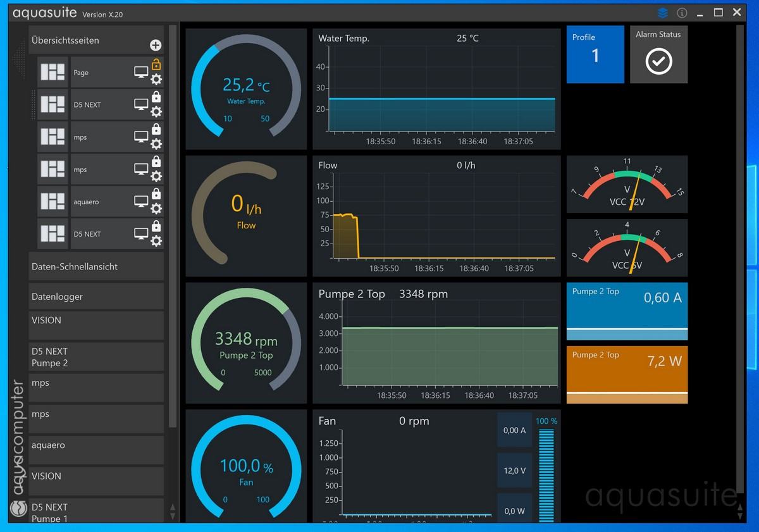Expand the aquaero section in lower sidebar
759x532 pixels.
(96, 450)
